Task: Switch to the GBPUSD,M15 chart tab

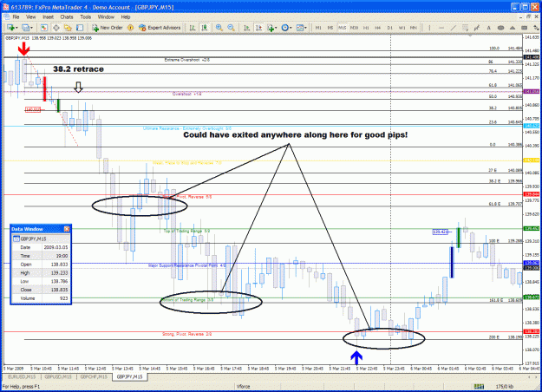Action: (58, 376)
